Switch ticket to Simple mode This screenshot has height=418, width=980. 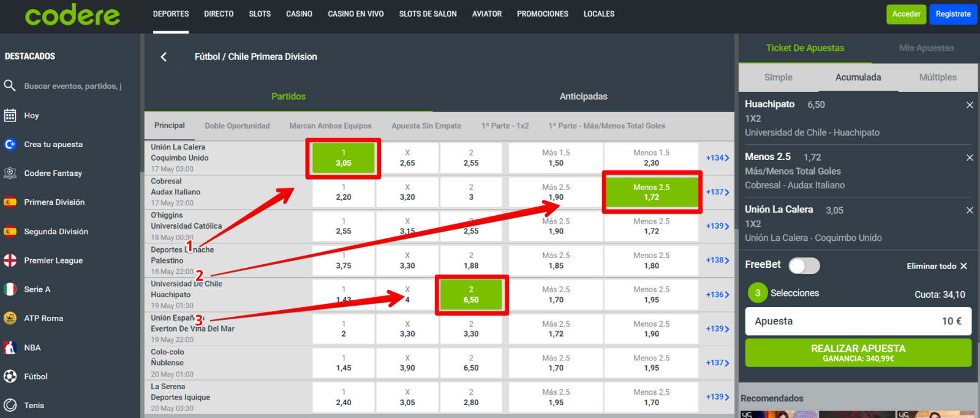(x=778, y=77)
